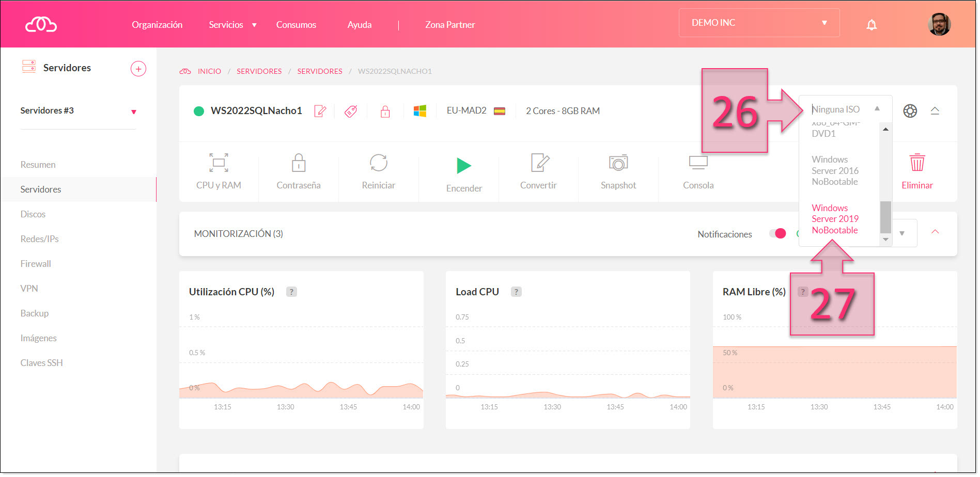Viewport: 980px width, 477px height.
Task: Open the Zona Partner link
Action: [x=449, y=25]
